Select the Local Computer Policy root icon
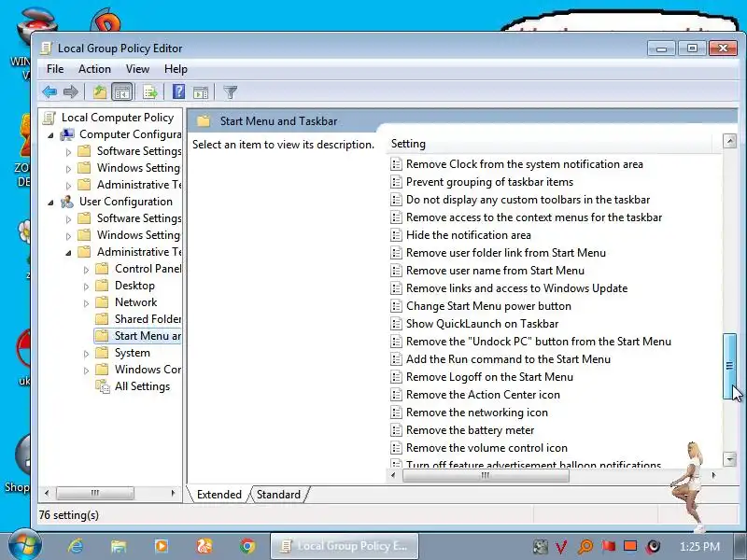Viewport: 747px width, 560px height. [x=49, y=118]
